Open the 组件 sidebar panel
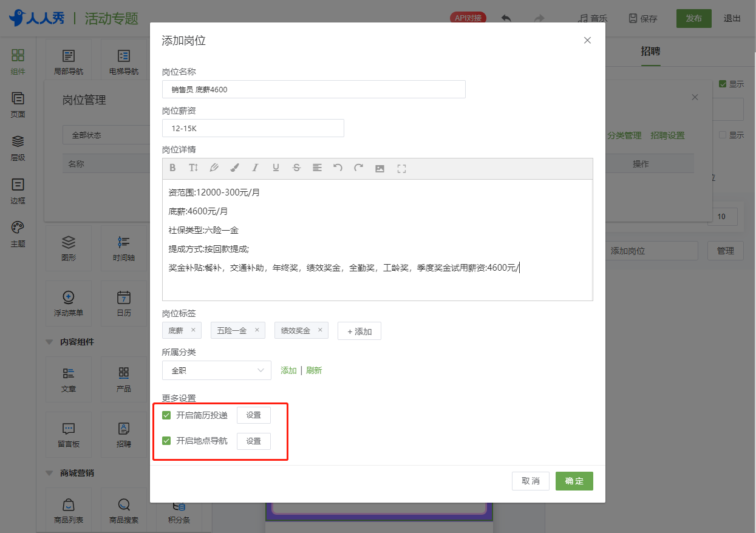Viewport: 756px width, 533px height. point(18,62)
